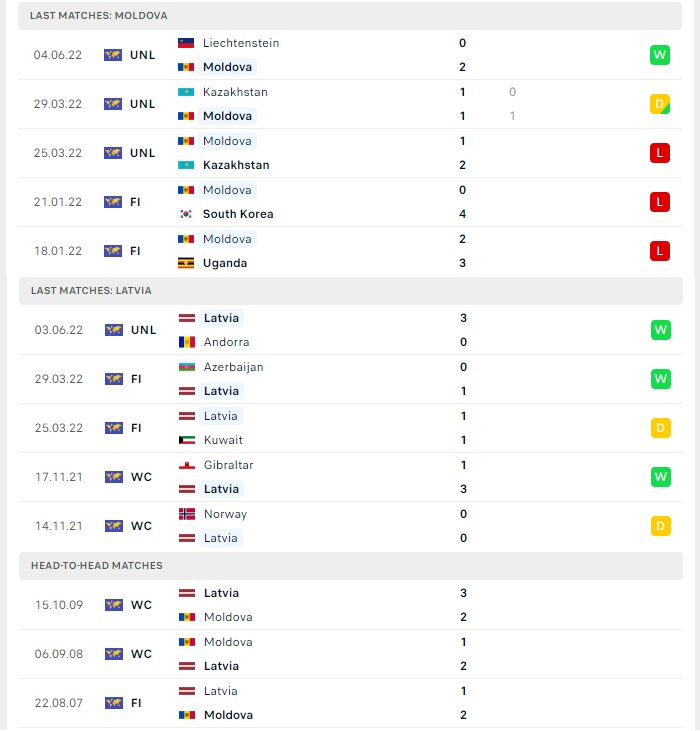Viewport: 700px width, 731px height.
Task: Click the green W badge for Liechtenstein vs Moldova
Action: tap(659, 55)
